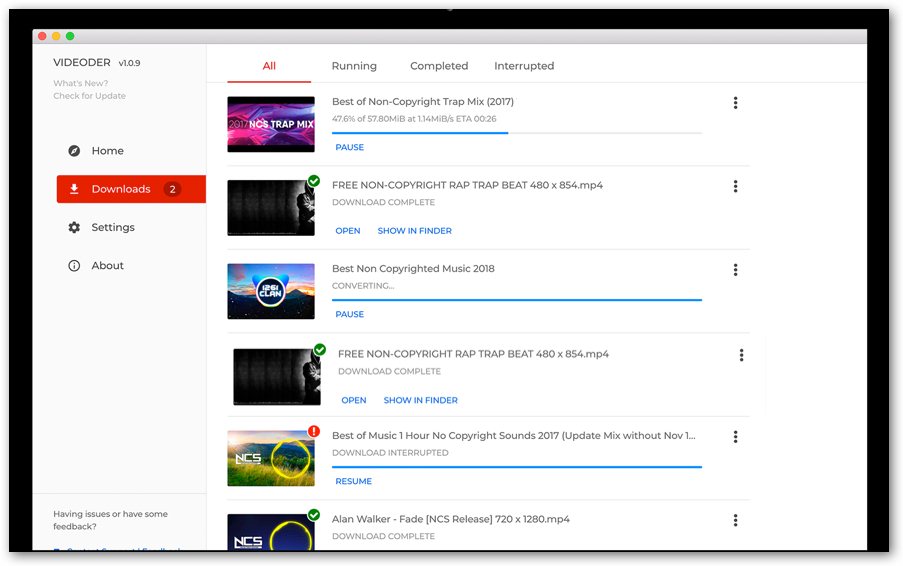Click the v1.0.9 version label
This screenshot has width=903, height=566.
point(130,63)
